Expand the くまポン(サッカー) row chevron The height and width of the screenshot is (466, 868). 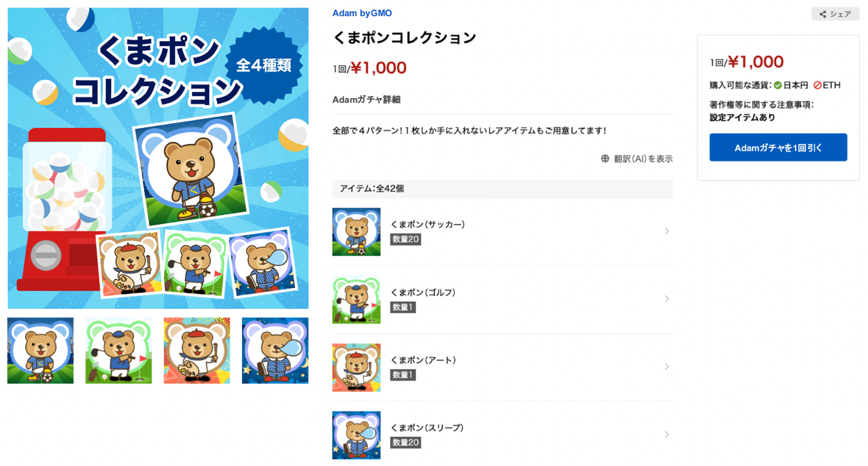666,231
